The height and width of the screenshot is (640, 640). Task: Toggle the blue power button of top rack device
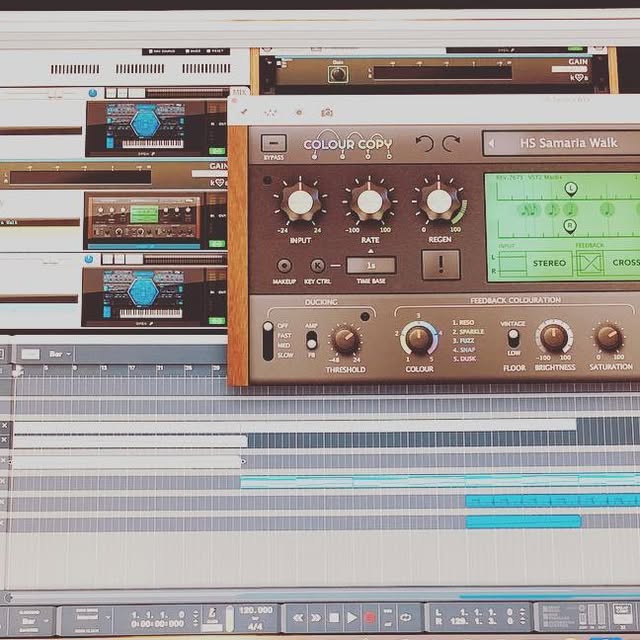(93, 93)
